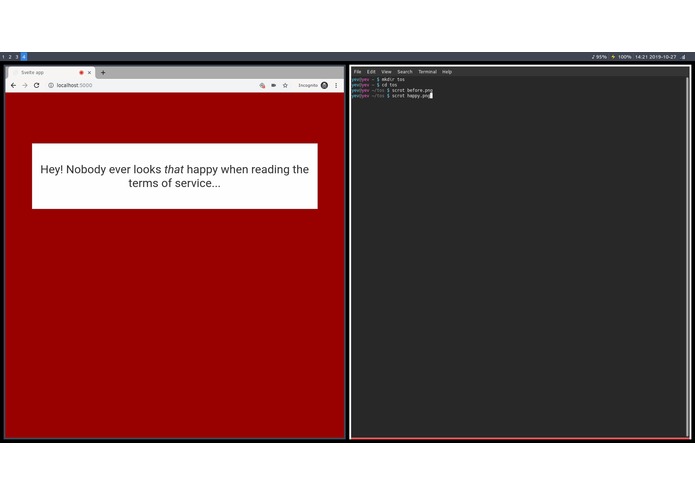View site information icon beside localhost
This screenshot has height=494, width=695.
(x=51, y=86)
